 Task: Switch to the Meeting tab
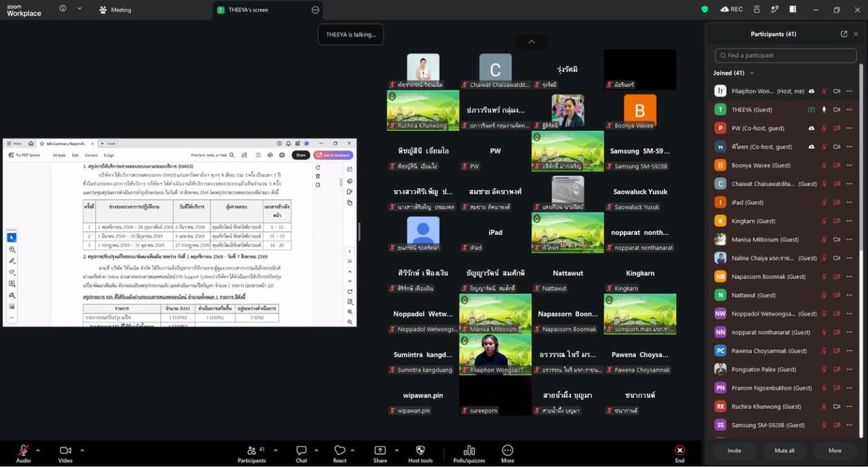(x=115, y=10)
